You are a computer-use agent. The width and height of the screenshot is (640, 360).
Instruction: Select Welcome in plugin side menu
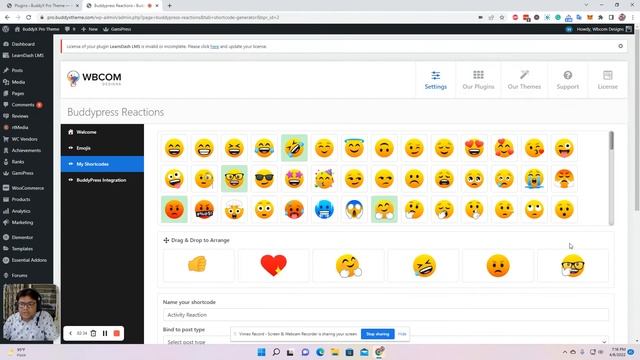102,132
